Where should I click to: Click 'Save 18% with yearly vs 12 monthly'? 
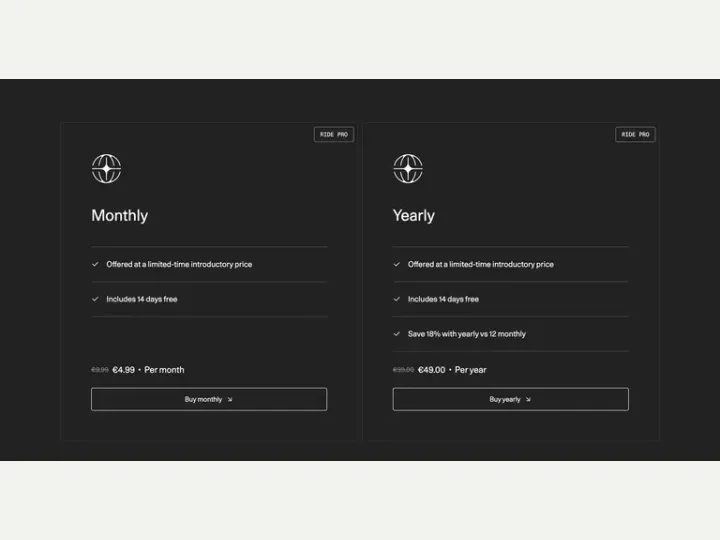(467, 334)
